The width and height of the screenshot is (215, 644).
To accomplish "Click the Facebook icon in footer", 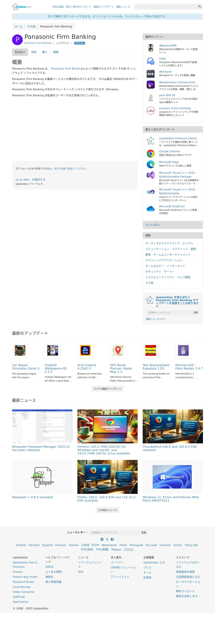I will 112,539.
